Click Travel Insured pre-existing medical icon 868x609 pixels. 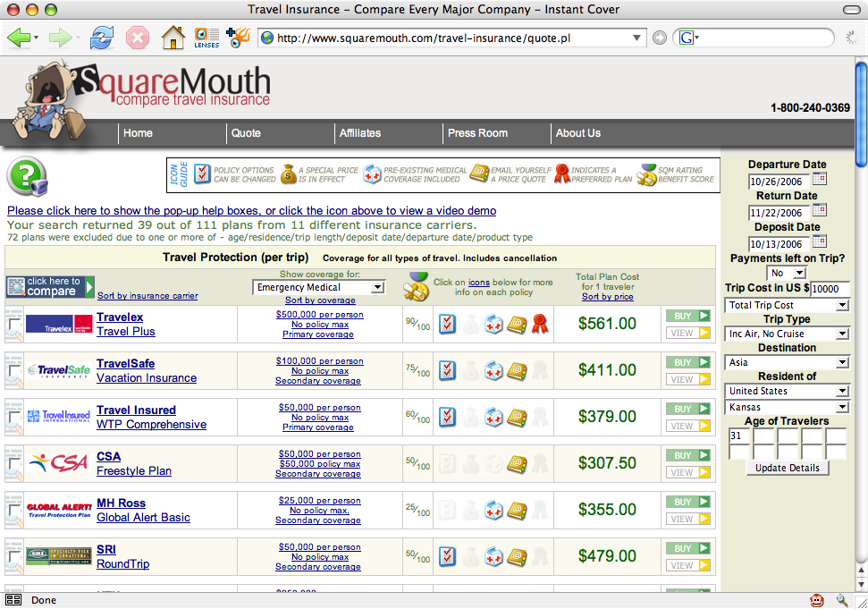(x=493, y=418)
